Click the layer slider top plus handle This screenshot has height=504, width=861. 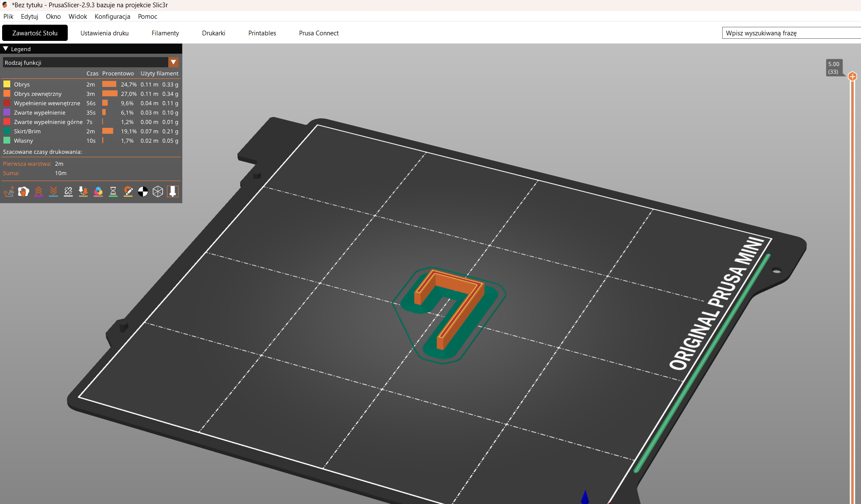coord(852,77)
